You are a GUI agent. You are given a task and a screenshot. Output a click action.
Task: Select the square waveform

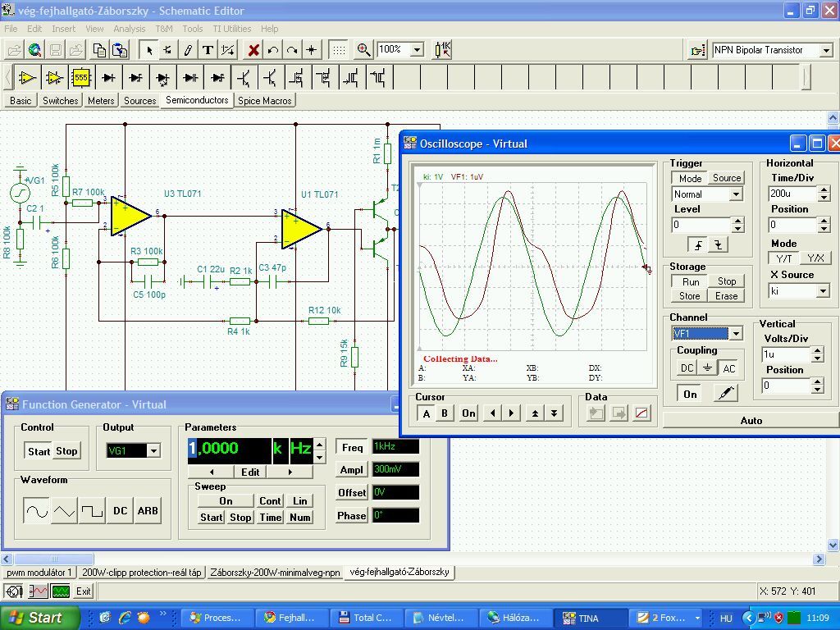pos(92,510)
